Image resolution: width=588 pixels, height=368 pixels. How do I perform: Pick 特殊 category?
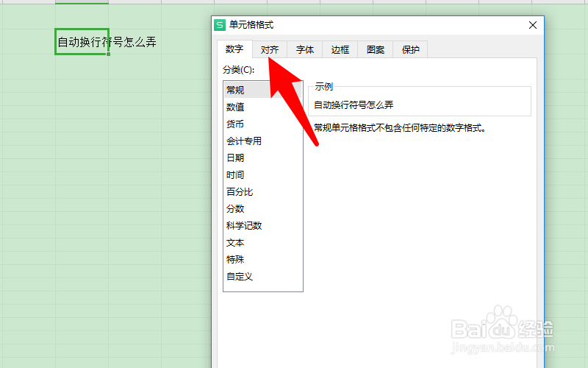click(262, 260)
